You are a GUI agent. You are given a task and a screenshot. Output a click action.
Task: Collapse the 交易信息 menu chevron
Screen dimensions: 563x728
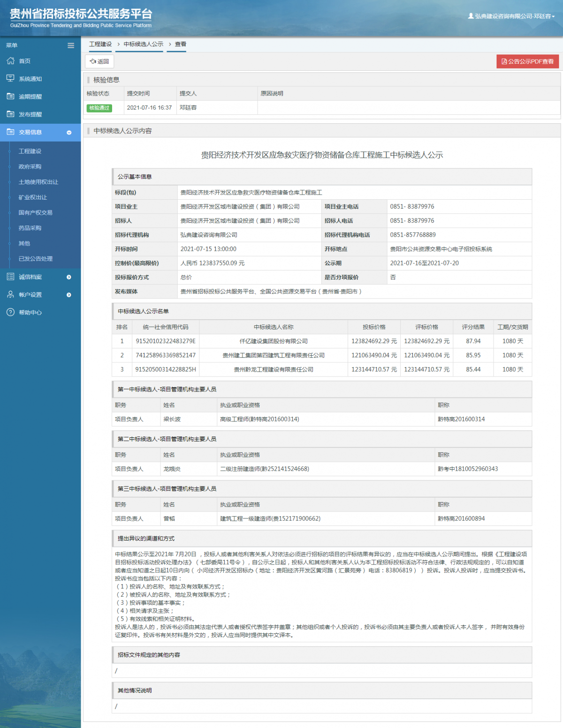69,133
